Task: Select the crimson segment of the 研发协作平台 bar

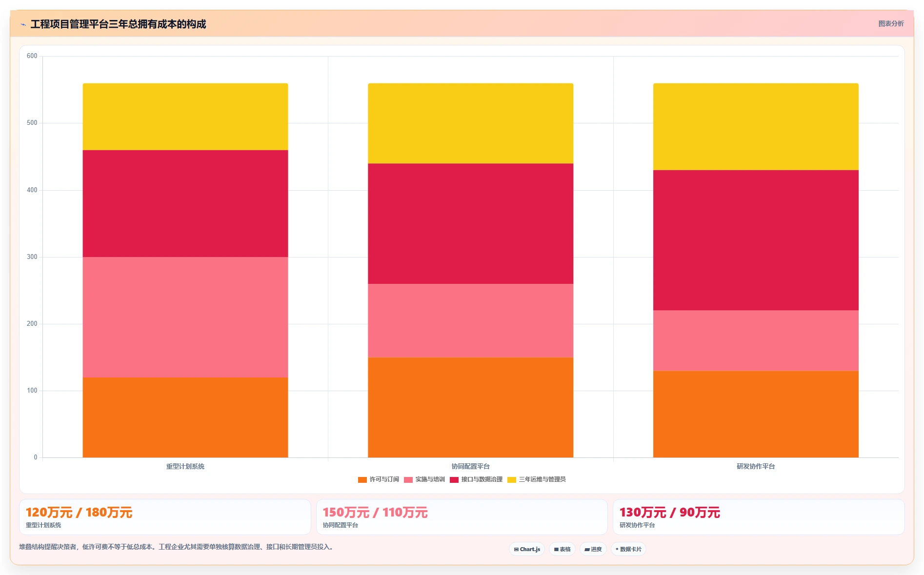Action: coord(756,240)
